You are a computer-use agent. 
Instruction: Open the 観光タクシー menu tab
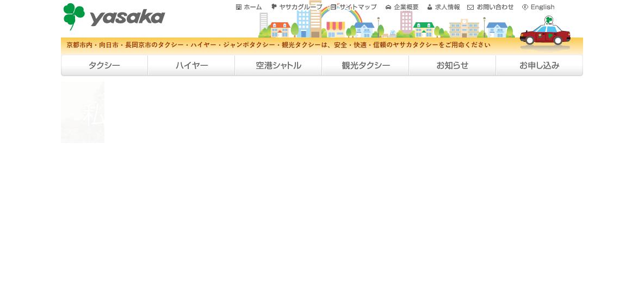point(366,65)
